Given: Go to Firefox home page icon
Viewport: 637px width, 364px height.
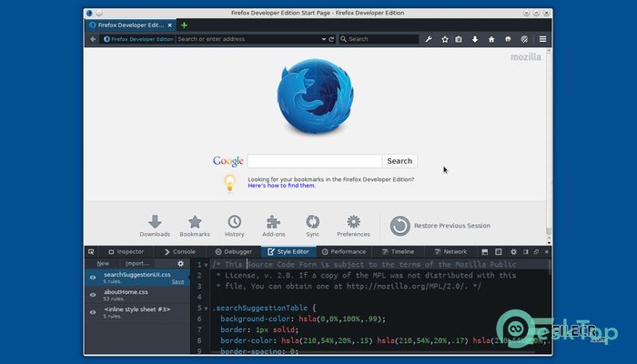Looking at the screenshot, I should click(491, 39).
